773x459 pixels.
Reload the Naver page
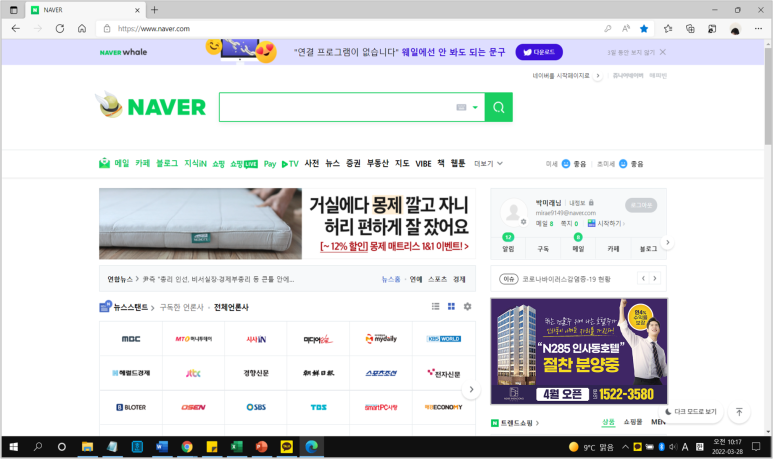[x=60, y=29]
